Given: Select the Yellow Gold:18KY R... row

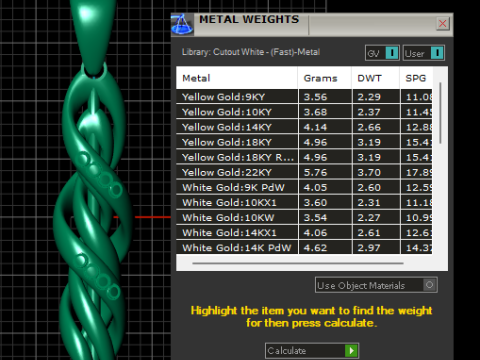Looking at the screenshot, I should [304, 157].
